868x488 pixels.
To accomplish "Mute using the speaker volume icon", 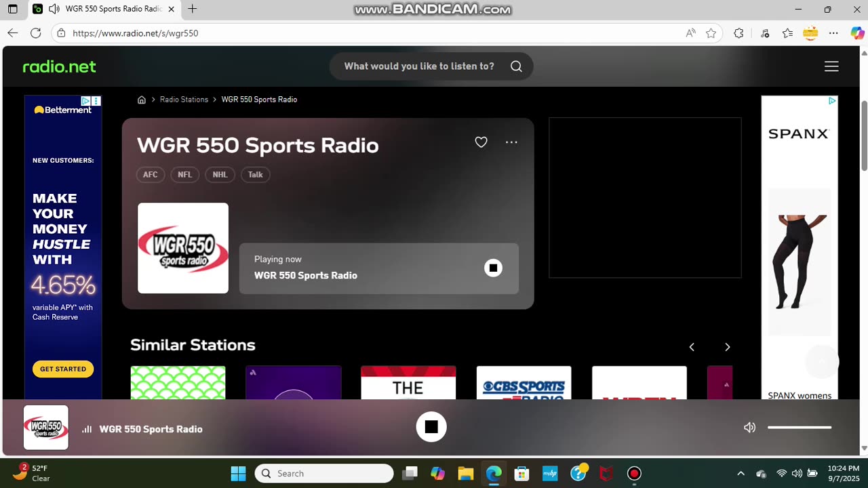I will (x=749, y=428).
